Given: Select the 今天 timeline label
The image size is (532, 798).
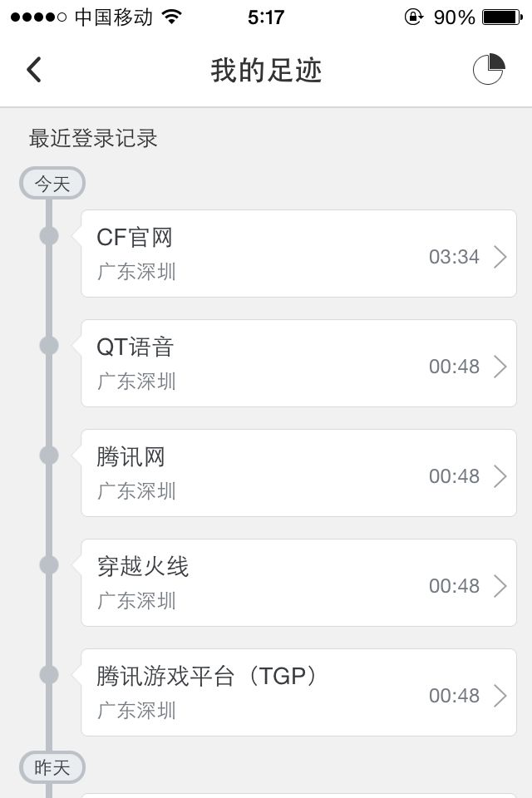Looking at the screenshot, I should (52, 183).
